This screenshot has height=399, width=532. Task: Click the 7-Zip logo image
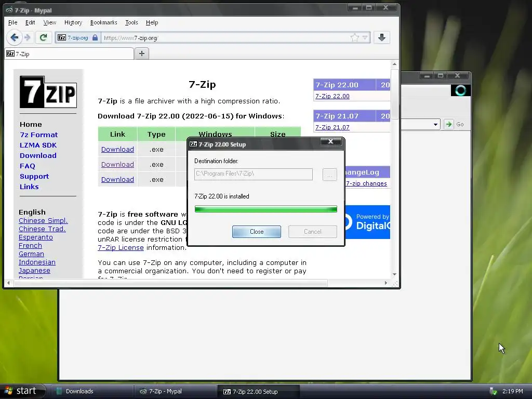pyautogui.click(x=48, y=92)
